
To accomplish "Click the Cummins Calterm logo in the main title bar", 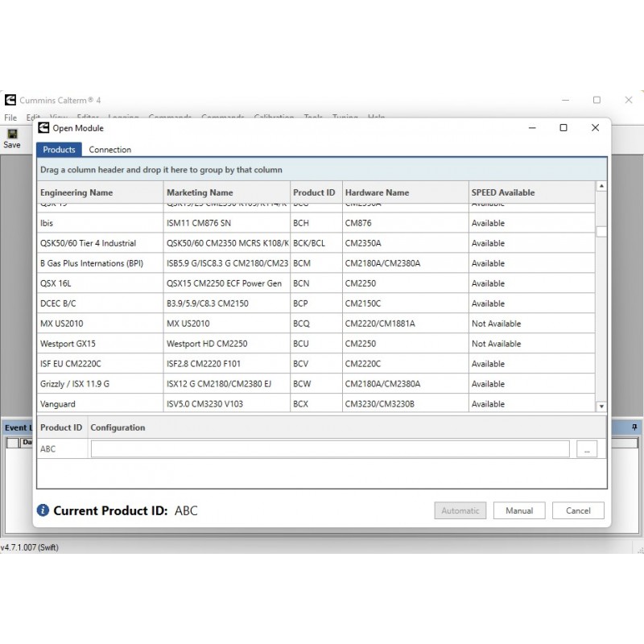I will tap(10, 100).
